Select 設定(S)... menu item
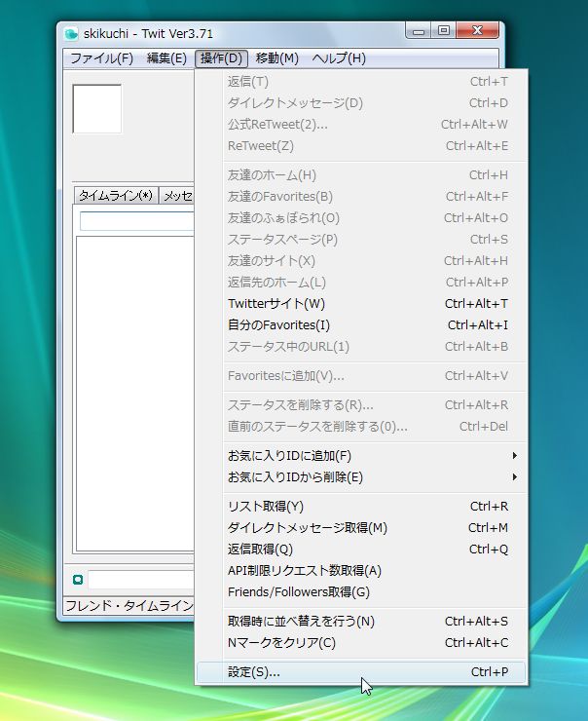Screen dimensions: 588x721 (x=361, y=672)
